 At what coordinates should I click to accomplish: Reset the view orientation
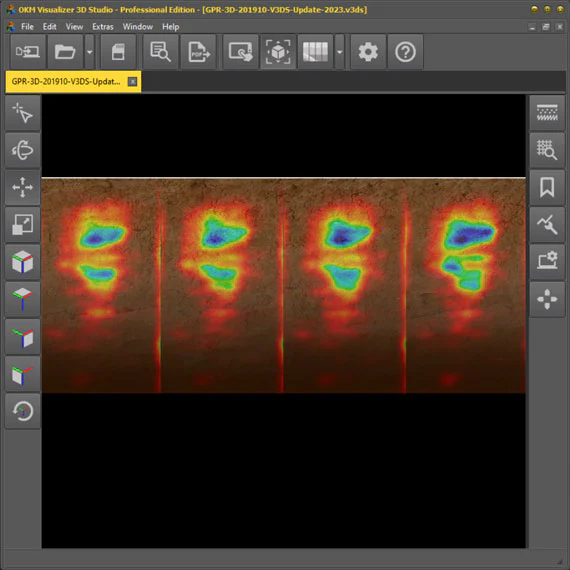(23, 411)
